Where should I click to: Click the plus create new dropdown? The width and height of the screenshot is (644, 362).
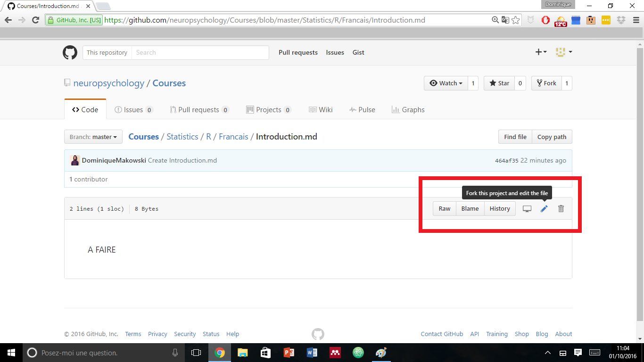click(541, 52)
